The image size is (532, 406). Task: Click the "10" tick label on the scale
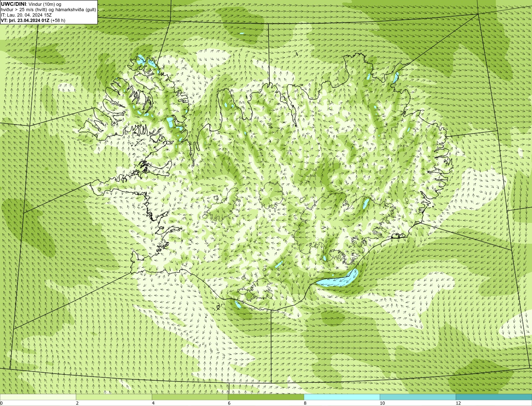click(x=382, y=403)
